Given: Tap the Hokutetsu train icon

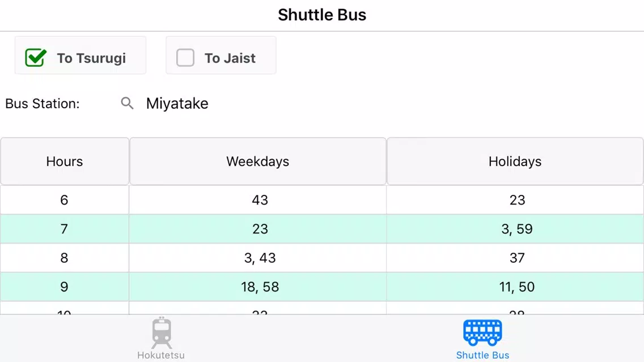Looking at the screenshot, I should click(x=162, y=333).
